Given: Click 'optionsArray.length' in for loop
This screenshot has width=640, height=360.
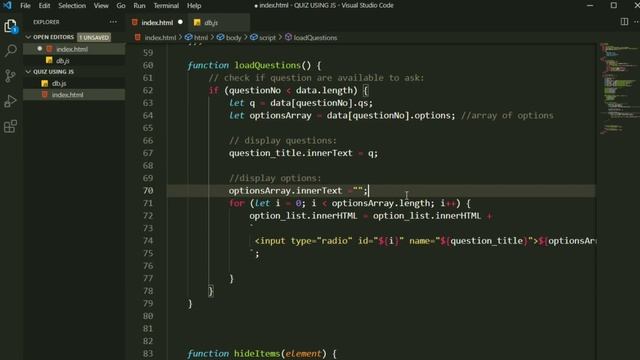Looking at the screenshot, I should coord(380,203).
